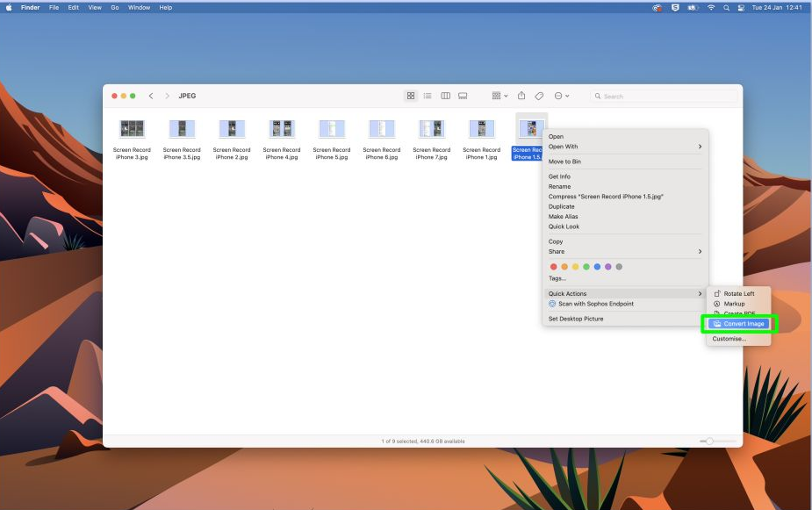
Task: Select Screen Record iPhone 3.5.jpg thumbnail
Action: (x=182, y=128)
